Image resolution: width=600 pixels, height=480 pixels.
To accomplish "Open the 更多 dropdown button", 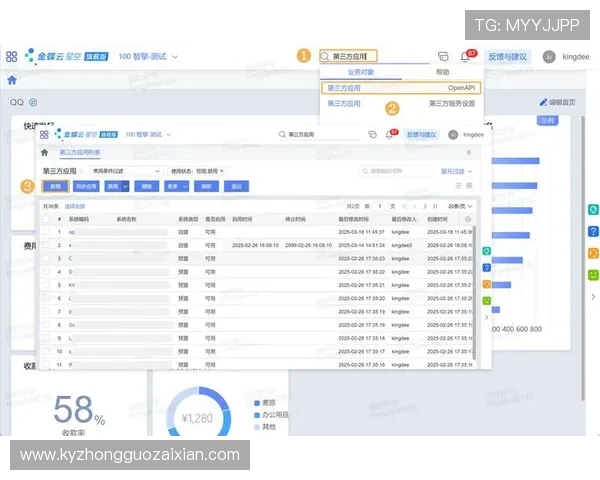I will (176, 186).
